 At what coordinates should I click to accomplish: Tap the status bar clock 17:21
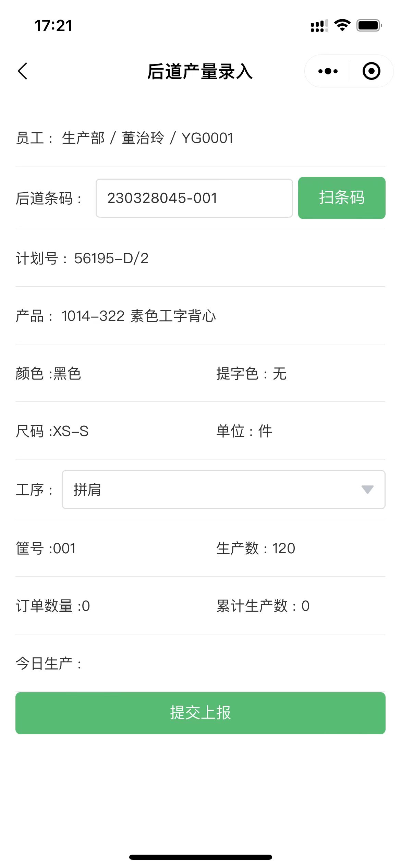pyautogui.click(x=53, y=26)
